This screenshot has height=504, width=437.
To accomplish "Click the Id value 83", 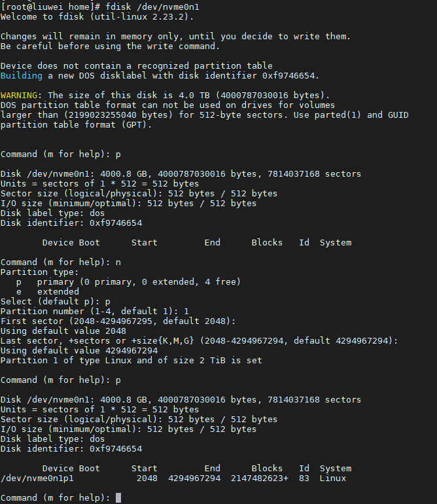I will 304,478.
